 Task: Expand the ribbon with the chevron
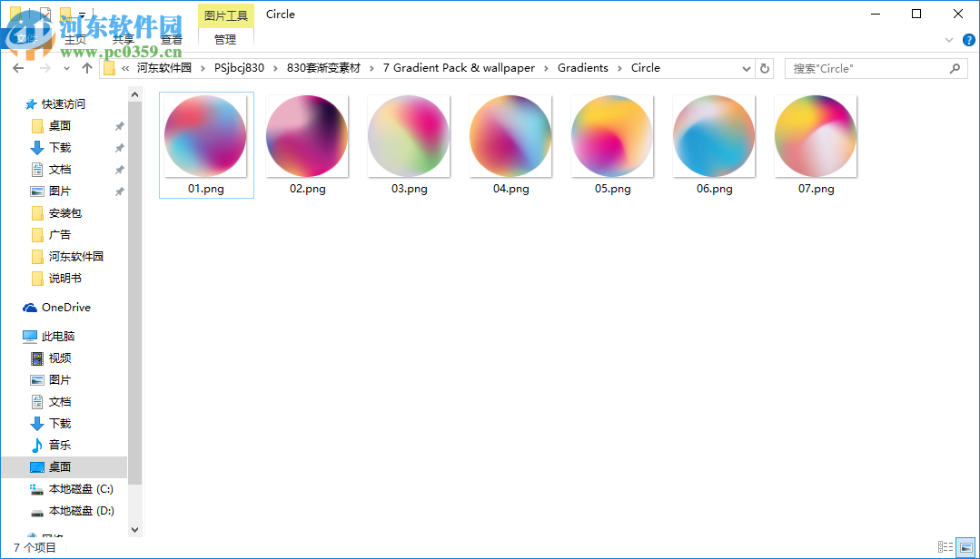click(x=949, y=40)
